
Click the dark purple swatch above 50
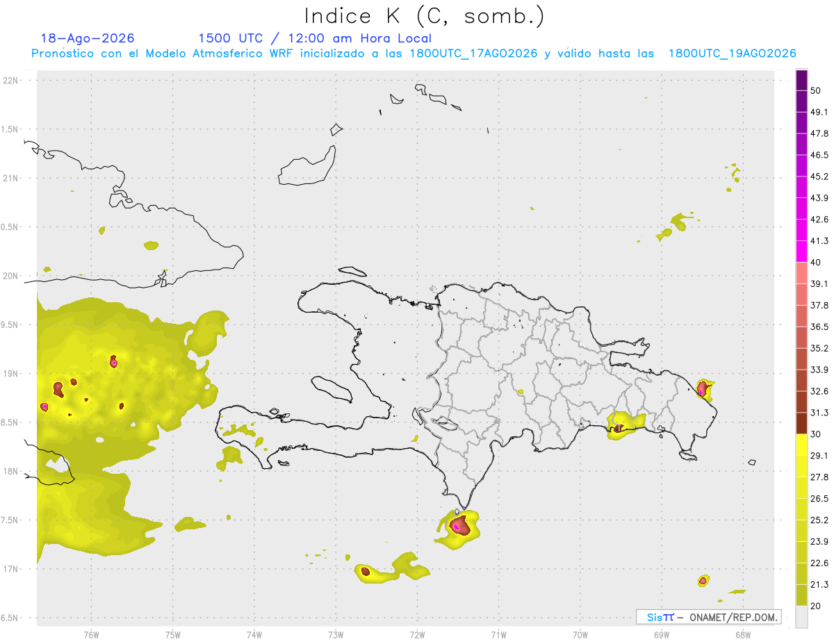coord(802,80)
